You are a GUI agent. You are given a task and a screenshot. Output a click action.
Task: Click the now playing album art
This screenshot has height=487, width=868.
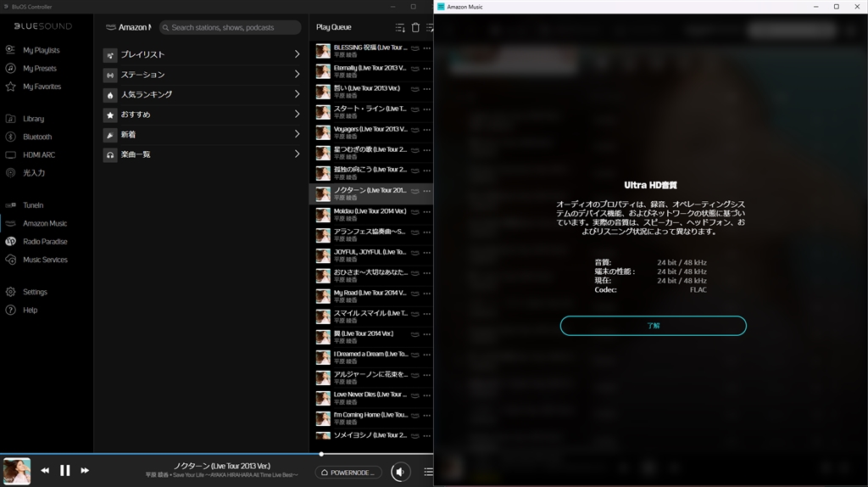click(x=17, y=471)
